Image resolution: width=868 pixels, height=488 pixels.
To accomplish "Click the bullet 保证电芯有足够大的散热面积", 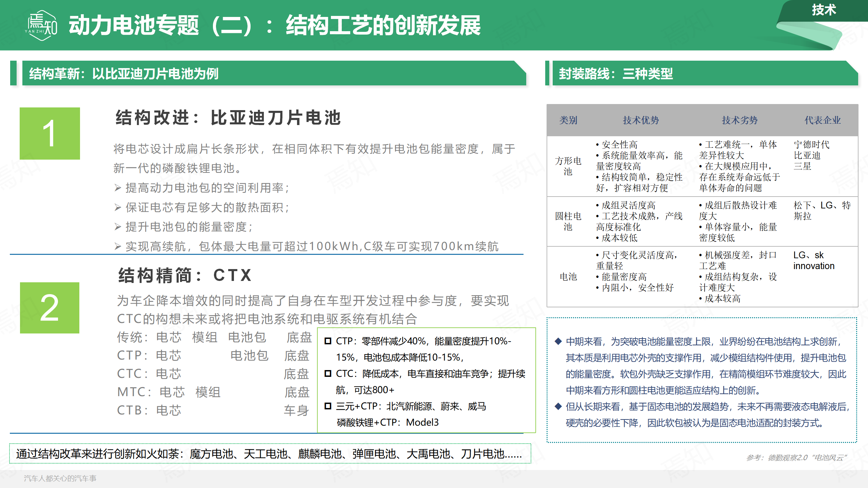I will click(x=208, y=207).
